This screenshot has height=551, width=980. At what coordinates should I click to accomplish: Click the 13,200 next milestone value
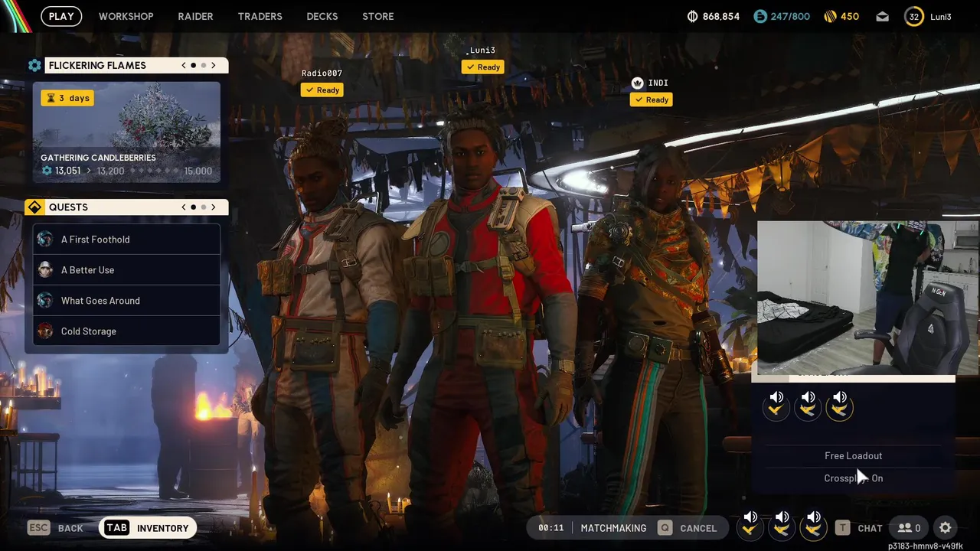pyautogui.click(x=110, y=171)
